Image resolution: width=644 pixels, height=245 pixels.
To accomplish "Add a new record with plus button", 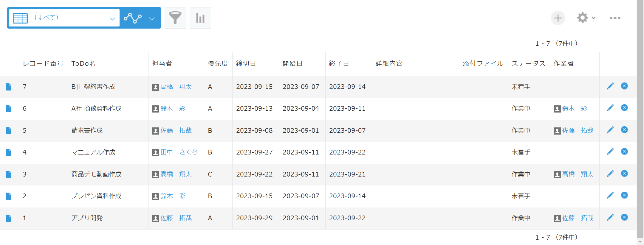I will [x=558, y=18].
